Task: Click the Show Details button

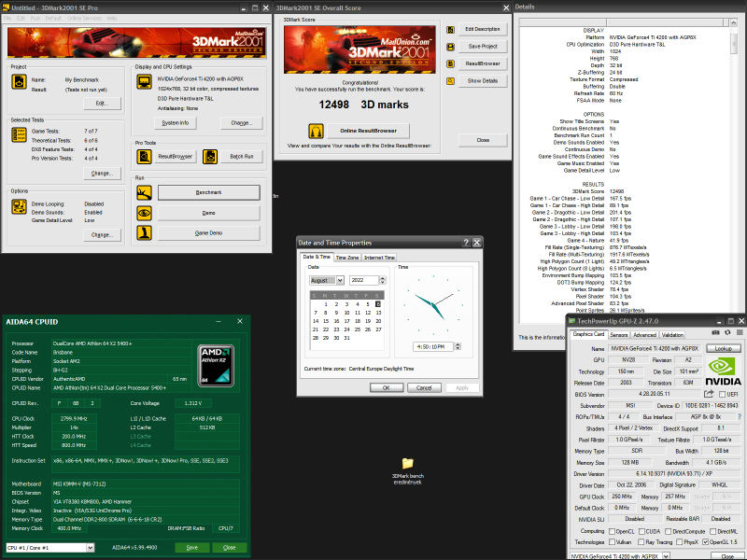Action: [483, 81]
